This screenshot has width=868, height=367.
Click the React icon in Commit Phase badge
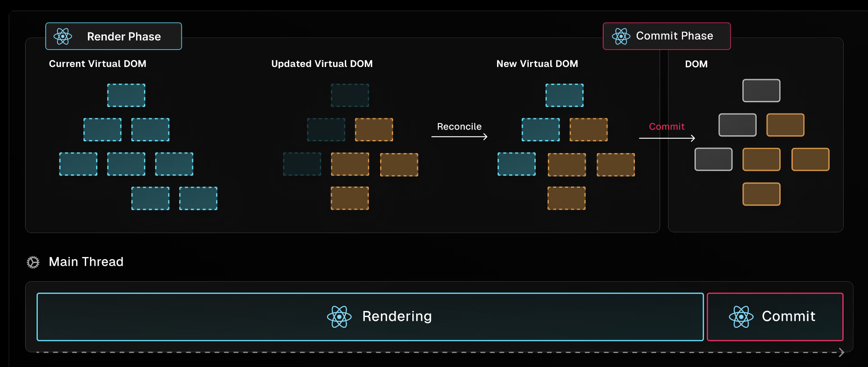(x=621, y=37)
